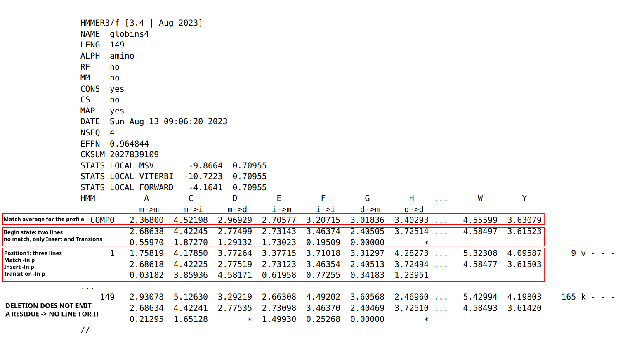Select the CKSUM value 2027839109
Screen dimensions: 644x338
(134, 154)
